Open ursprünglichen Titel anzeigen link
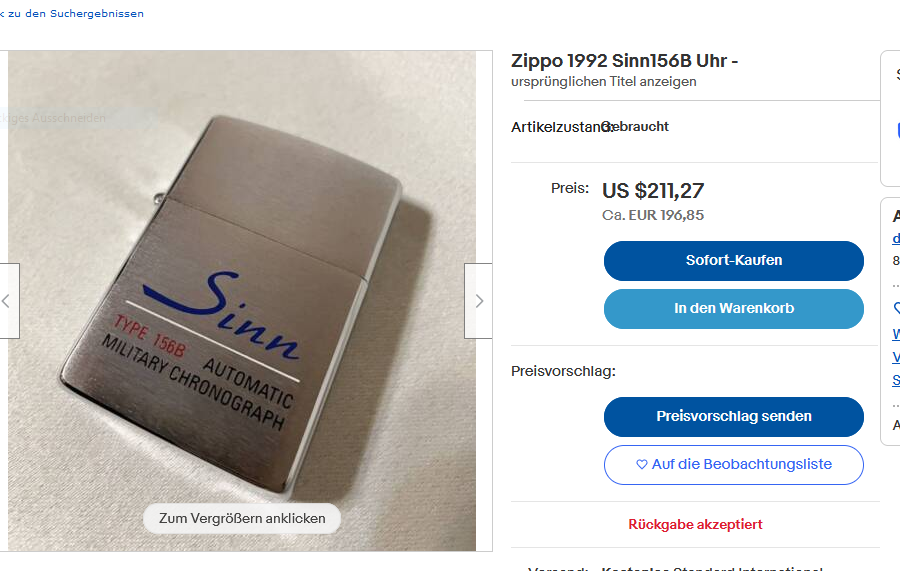 tap(603, 81)
